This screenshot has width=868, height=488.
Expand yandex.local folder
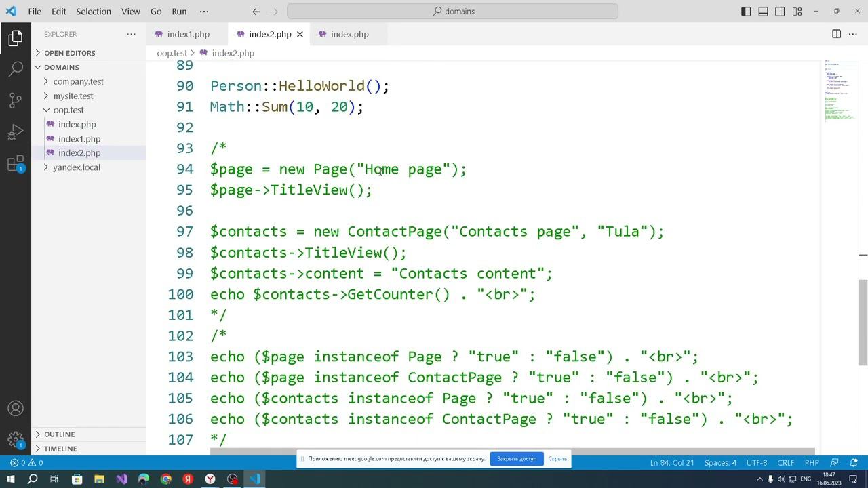89,167
